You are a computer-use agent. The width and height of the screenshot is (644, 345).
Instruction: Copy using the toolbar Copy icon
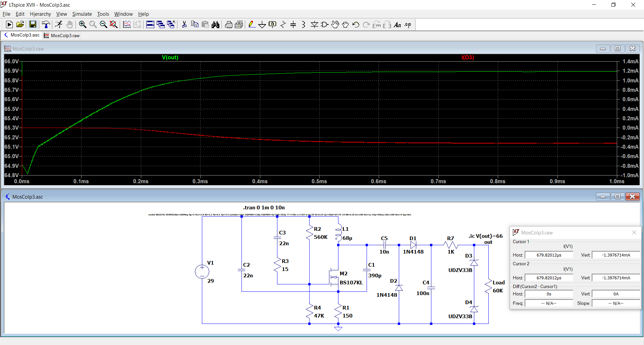pyautogui.click(x=195, y=24)
